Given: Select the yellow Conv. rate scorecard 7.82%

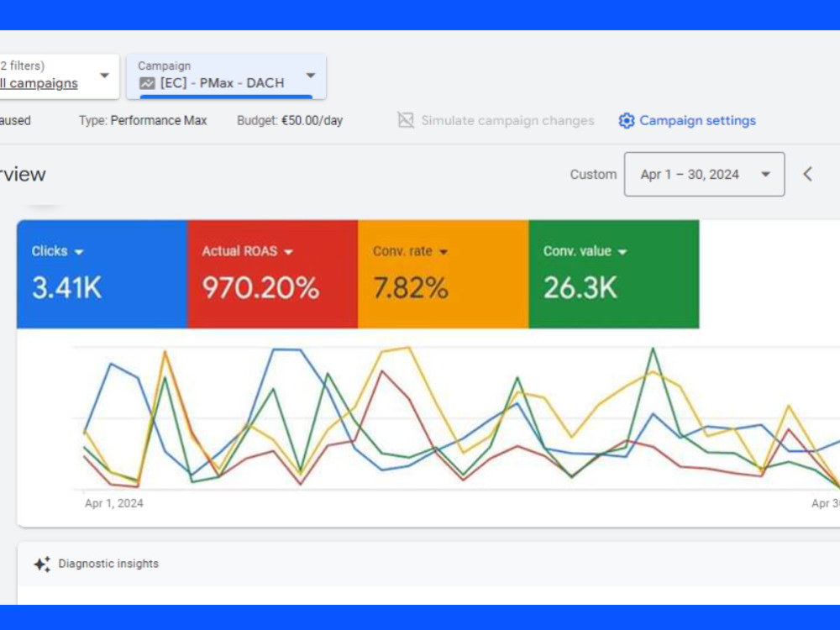Looking at the screenshot, I should point(443,274).
